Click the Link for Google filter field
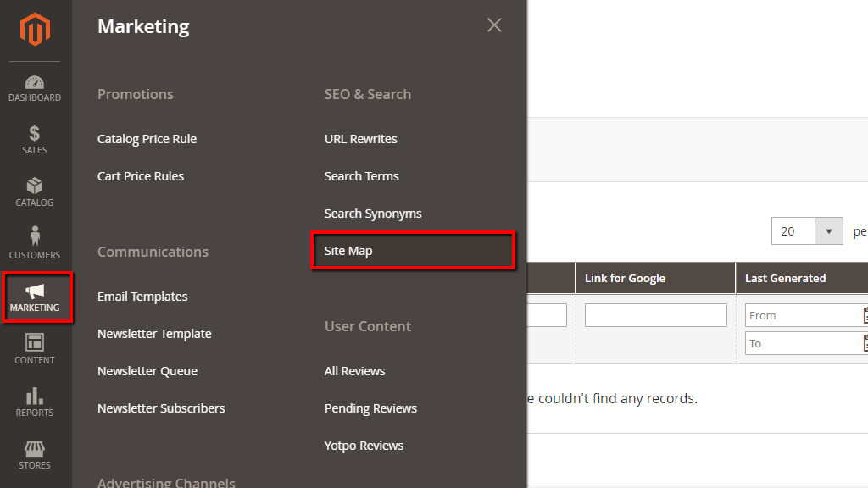The image size is (868, 488). coord(655,314)
